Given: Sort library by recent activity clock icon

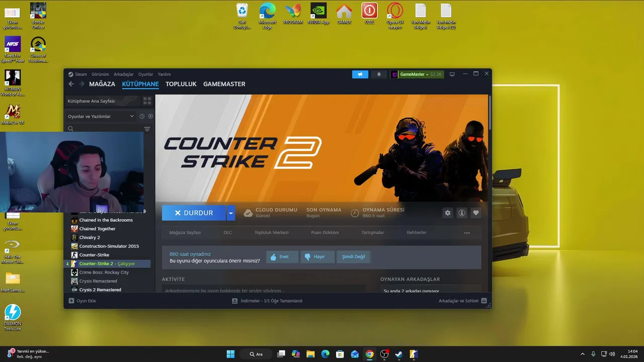Looking at the screenshot, I should click(x=142, y=116).
